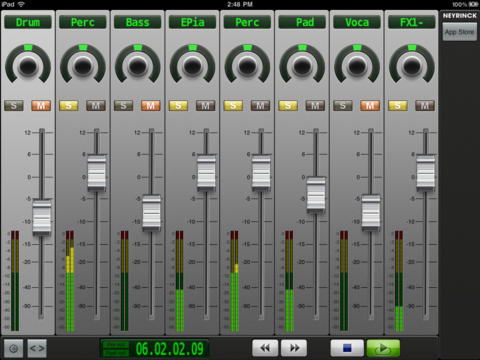Tap the battery indicator in status bar

[474, 4]
